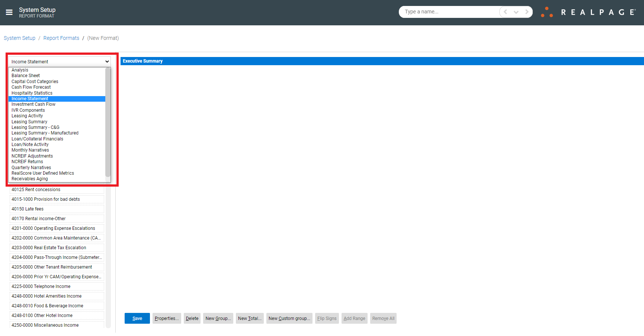
Task: Click the account list scrollbar
Action: (x=108, y=257)
